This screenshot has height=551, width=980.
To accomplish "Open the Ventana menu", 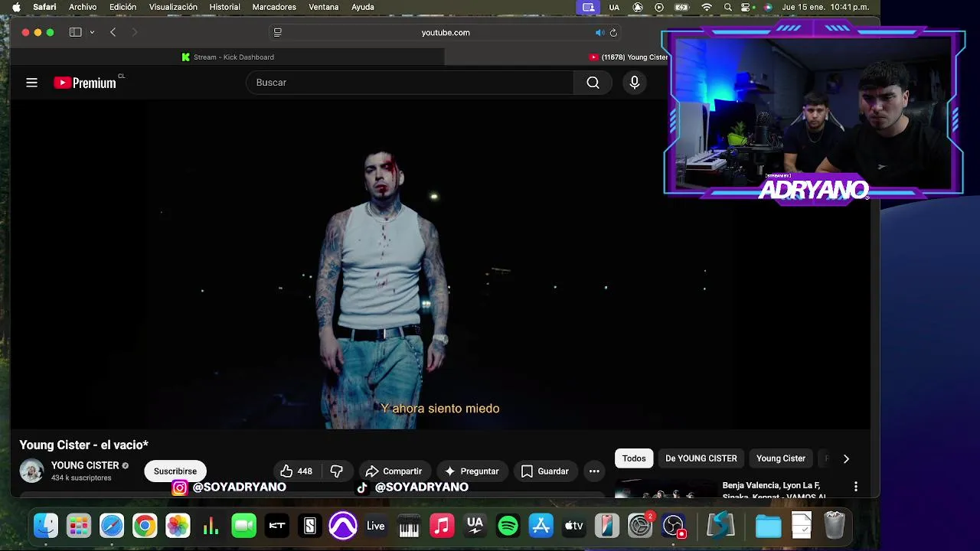I will coord(324,7).
